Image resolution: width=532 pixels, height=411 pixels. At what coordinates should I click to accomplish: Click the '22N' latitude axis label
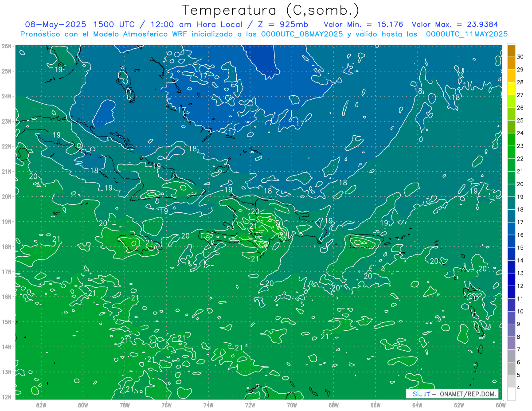tap(7, 146)
